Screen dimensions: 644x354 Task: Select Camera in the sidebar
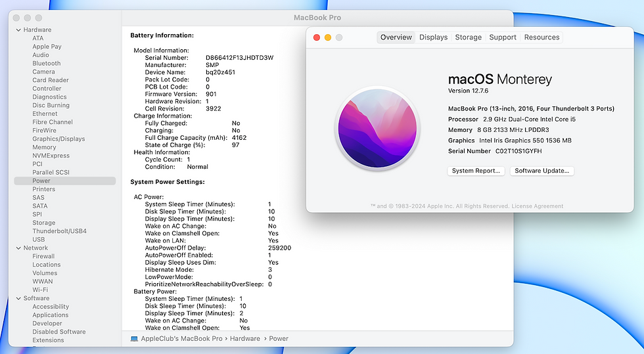click(43, 72)
